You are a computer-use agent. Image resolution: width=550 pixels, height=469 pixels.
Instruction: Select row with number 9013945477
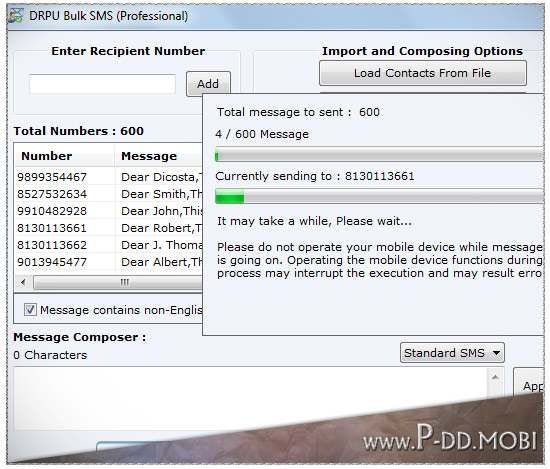click(x=109, y=262)
